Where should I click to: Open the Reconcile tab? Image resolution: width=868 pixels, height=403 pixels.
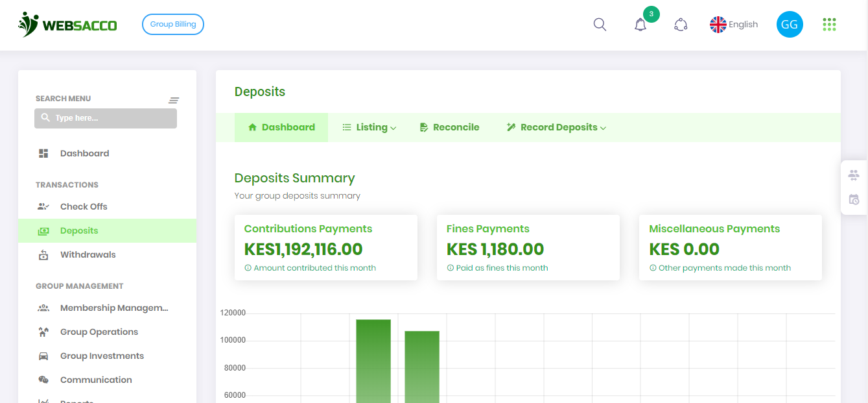point(449,127)
